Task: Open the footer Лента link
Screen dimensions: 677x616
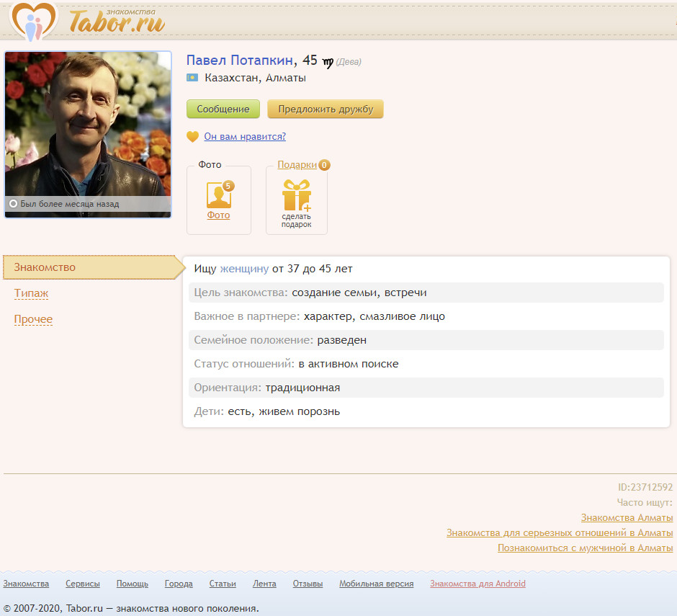Action: [x=264, y=584]
